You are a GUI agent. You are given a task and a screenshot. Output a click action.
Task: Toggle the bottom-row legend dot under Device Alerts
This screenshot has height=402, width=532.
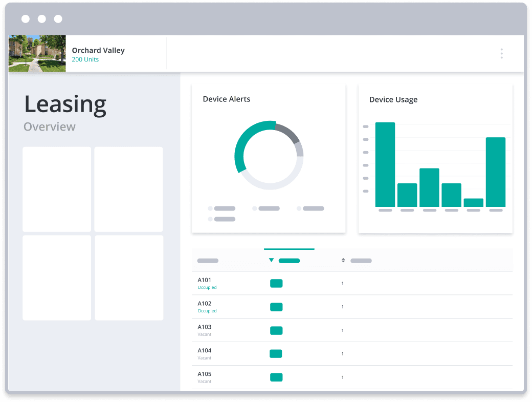pyautogui.click(x=210, y=219)
